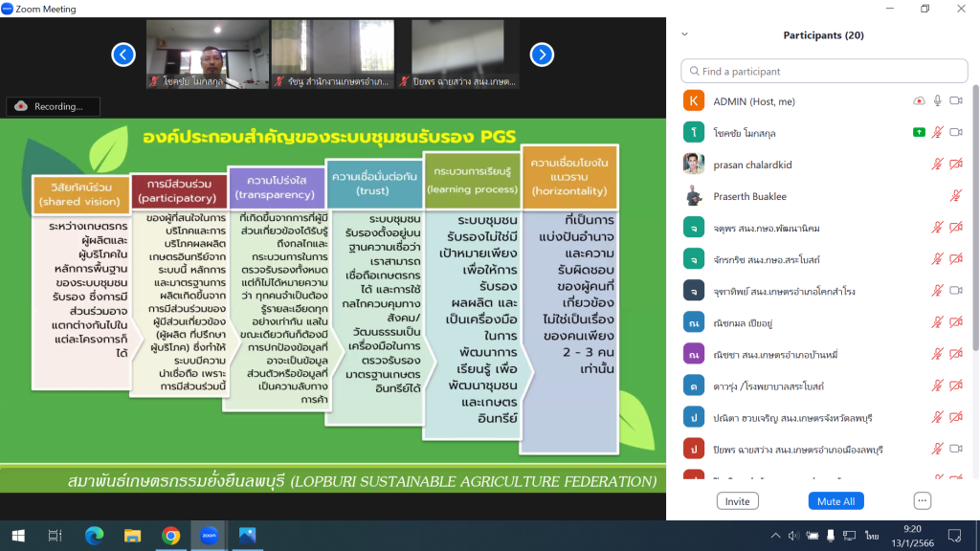Show hidden system tray icons
The image size is (980, 551).
(x=774, y=536)
